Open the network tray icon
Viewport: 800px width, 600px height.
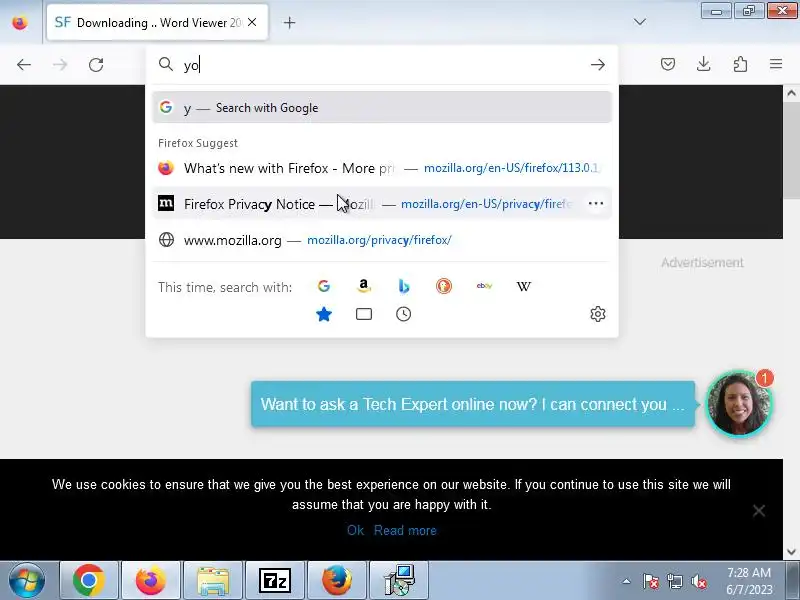click(674, 581)
